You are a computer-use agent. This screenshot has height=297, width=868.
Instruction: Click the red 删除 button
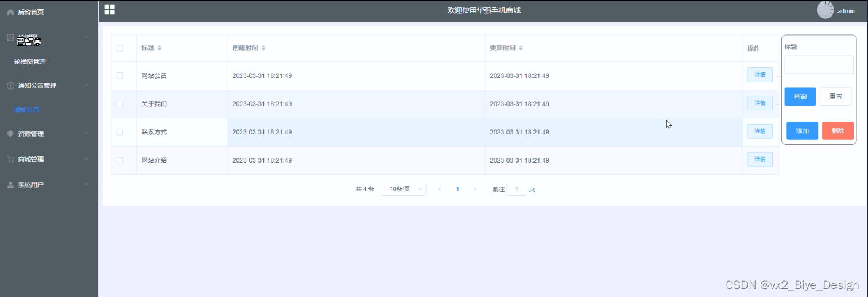point(838,131)
